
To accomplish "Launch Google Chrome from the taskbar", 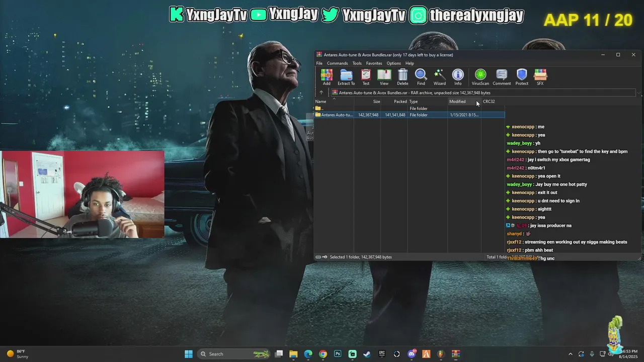I will pos(323,354).
